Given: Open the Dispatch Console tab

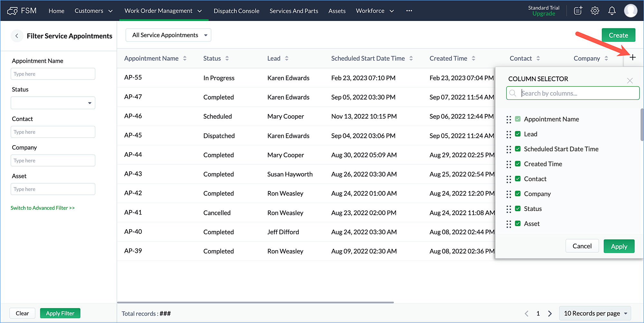Looking at the screenshot, I should 236,11.
